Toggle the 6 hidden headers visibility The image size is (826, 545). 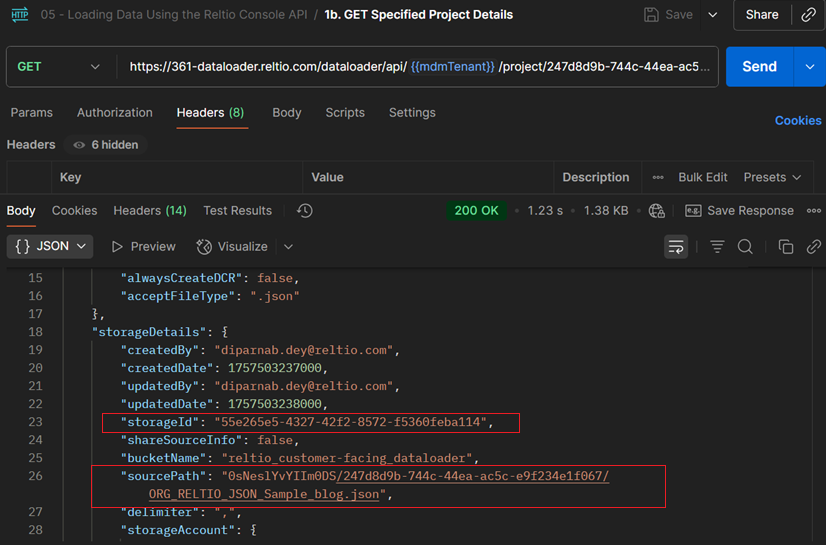[x=105, y=145]
